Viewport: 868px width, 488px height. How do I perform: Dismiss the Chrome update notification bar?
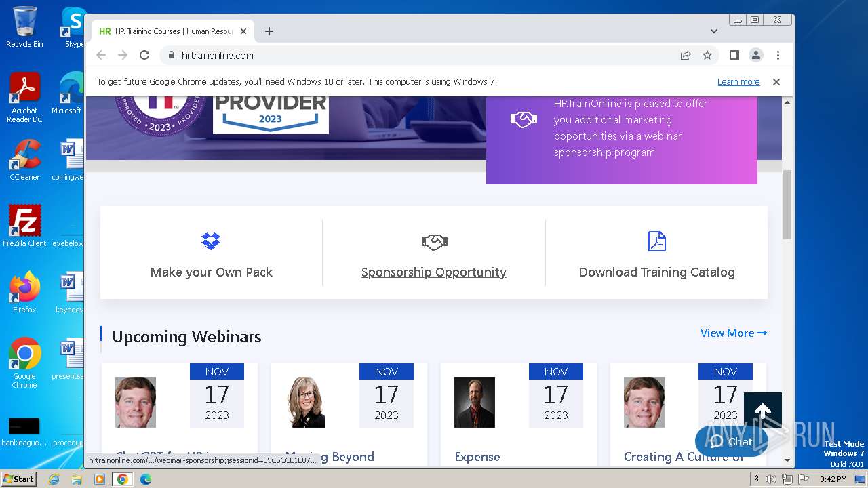tap(776, 82)
